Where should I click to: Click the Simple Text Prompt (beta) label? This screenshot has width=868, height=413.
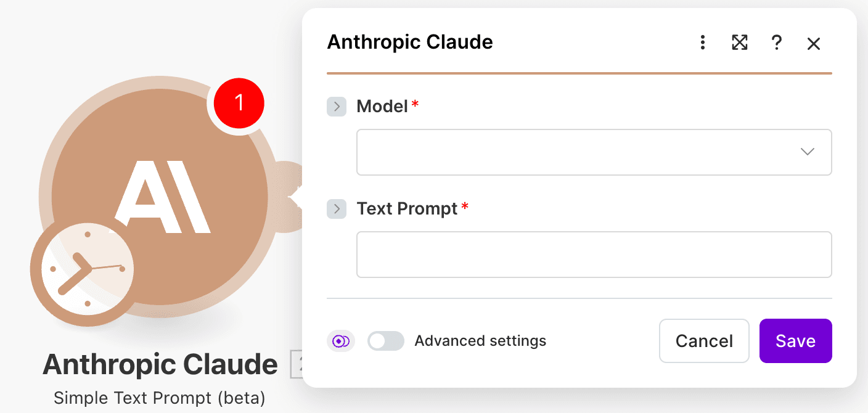coord(160,398)
